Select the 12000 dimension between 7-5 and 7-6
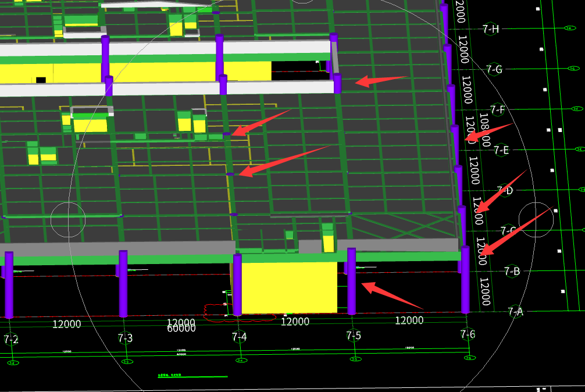Viewport: 585px width, 392px height. click(409, 320)
